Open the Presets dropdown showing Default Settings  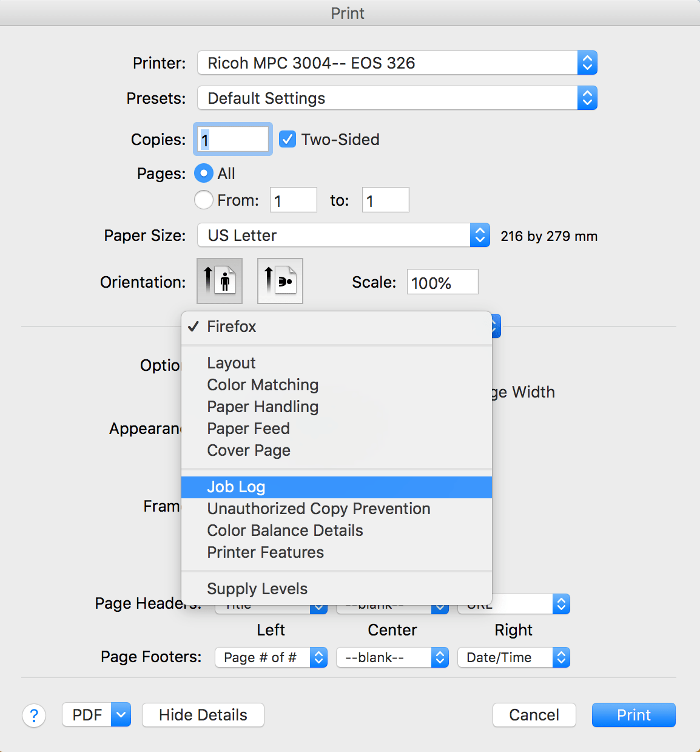coord(397,98)
